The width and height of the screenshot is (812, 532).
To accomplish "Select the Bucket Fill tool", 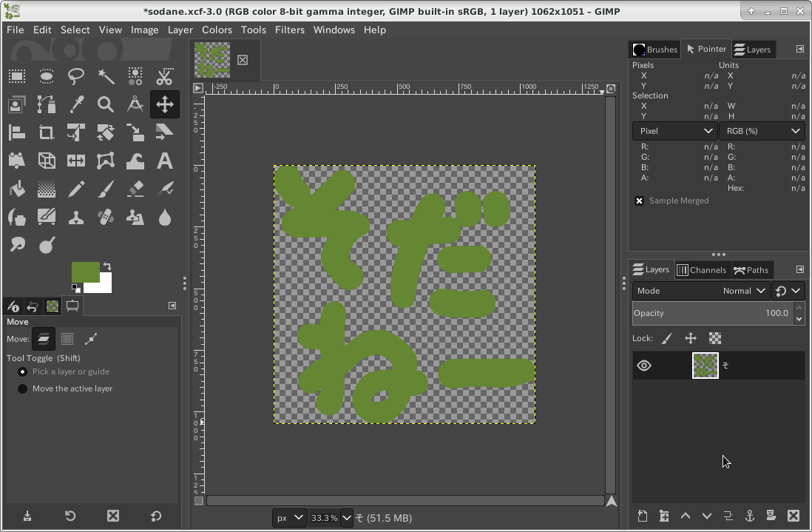I will 17,189.
